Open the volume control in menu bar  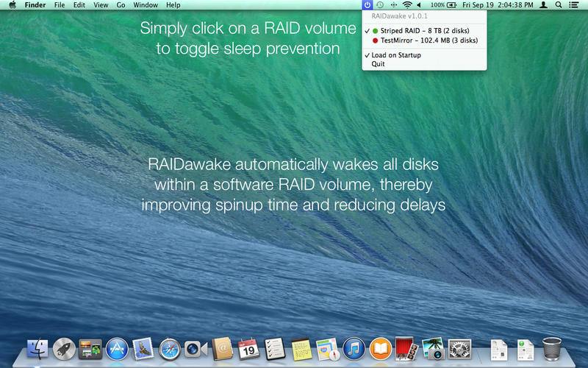pos(419,5)
